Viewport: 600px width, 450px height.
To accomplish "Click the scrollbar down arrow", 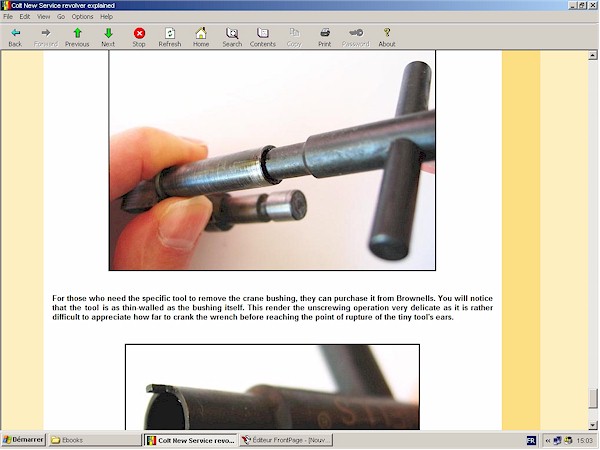I will pos(593,425).
